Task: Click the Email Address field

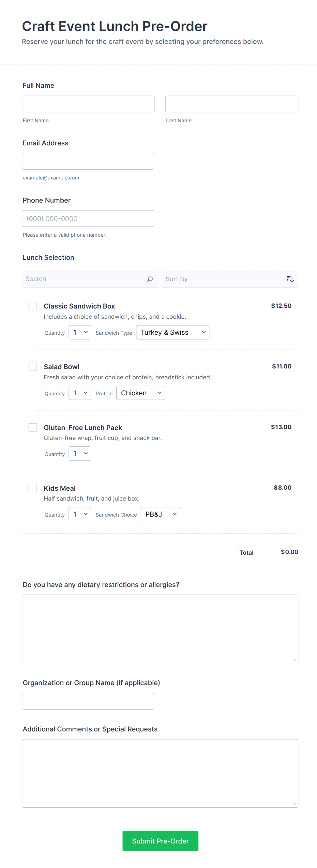Action: point(88,161)
